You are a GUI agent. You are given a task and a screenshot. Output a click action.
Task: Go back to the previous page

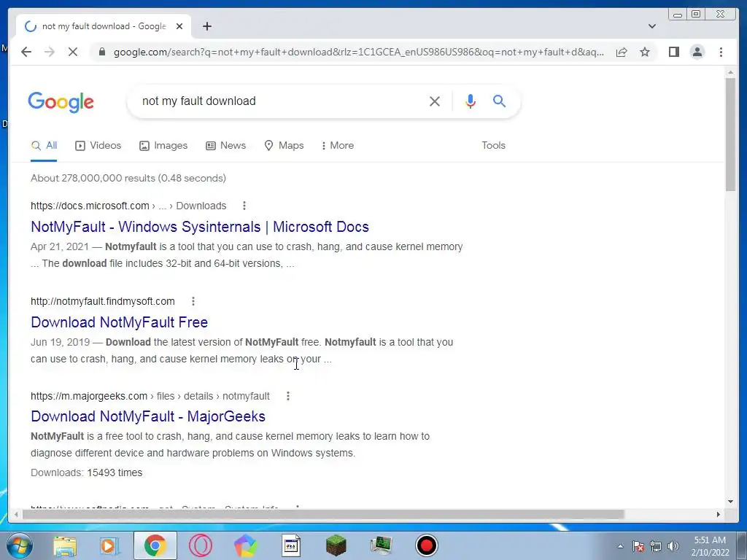click(x=26, y=52)
